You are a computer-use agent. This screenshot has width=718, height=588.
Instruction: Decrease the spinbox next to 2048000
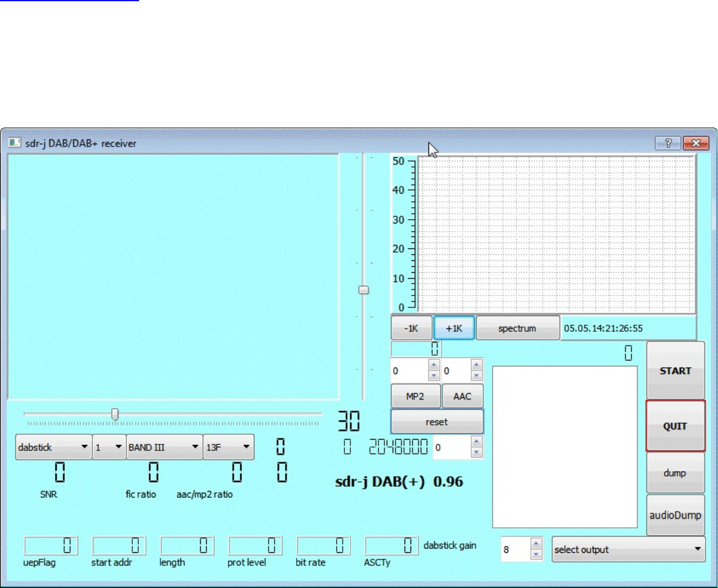tap(476, 452)
